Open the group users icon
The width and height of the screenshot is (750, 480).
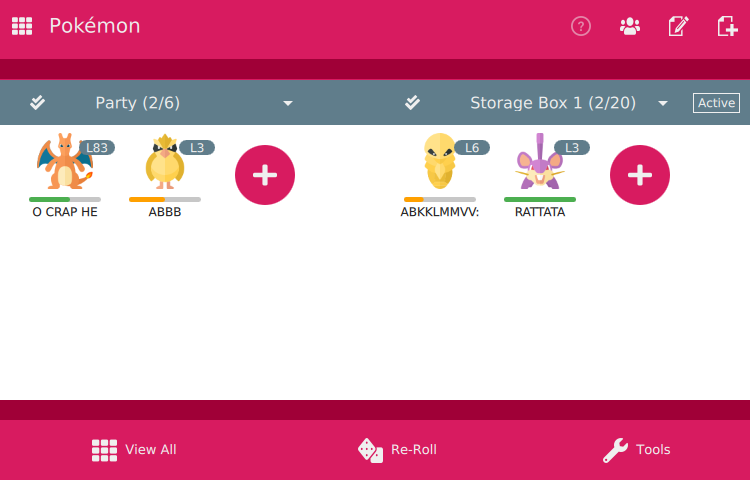click(630, 26)
